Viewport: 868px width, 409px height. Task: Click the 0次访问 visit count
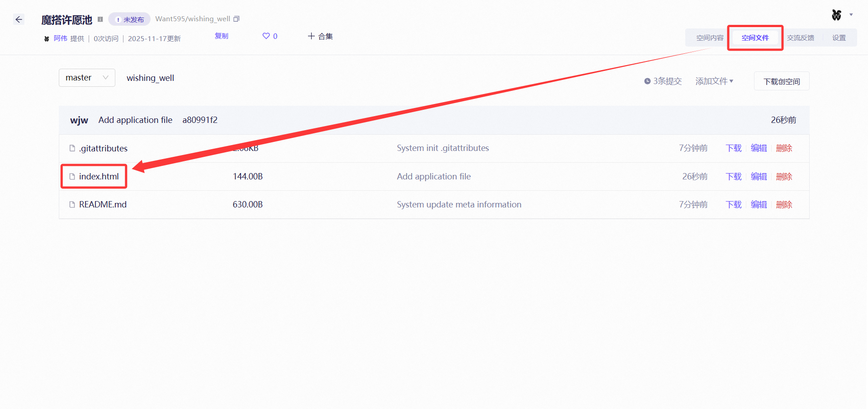(106, 39)
